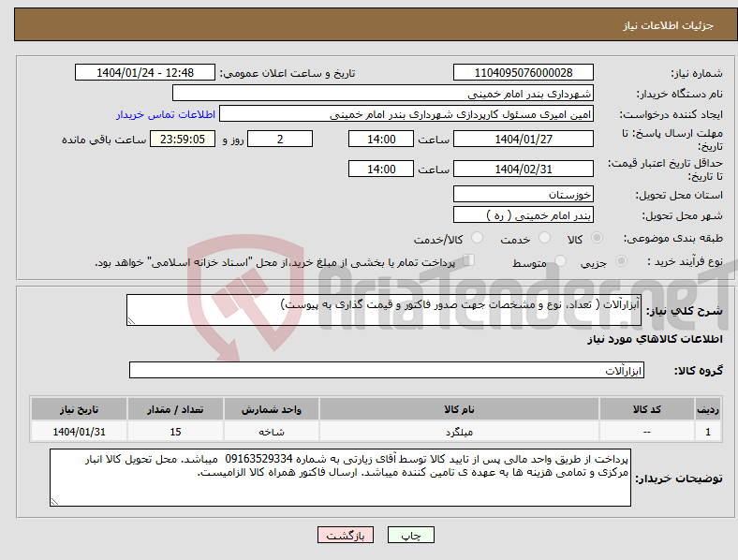Toggle the اسناد خزانه اسلامی payment checkbox
Screen dimensions: 738x560
coord(469,260)
